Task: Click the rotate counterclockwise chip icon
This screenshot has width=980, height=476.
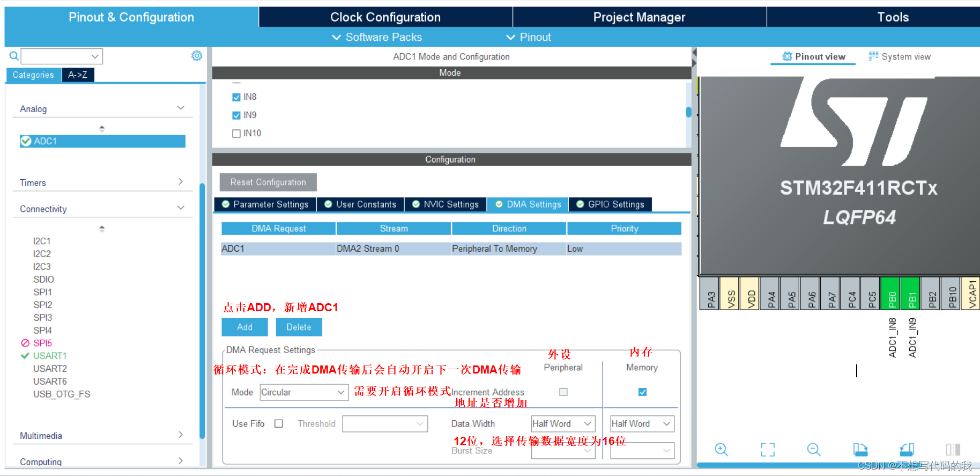Action: click(907, 449)
